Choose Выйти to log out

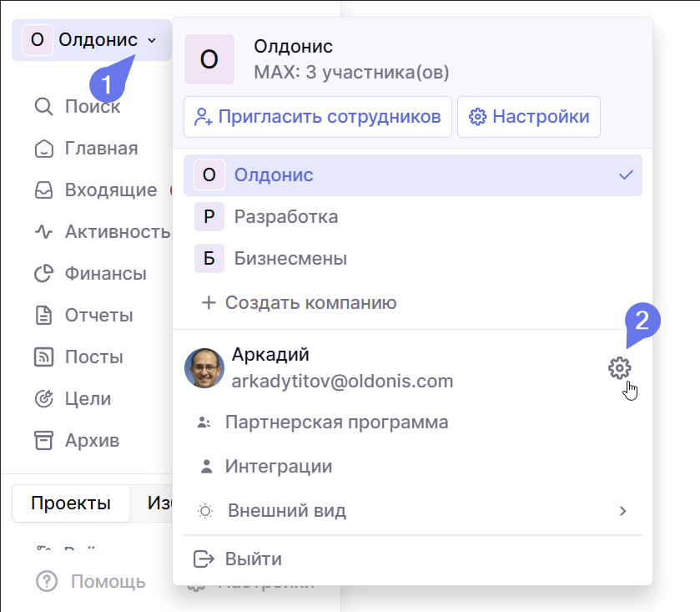click(252, 559)
